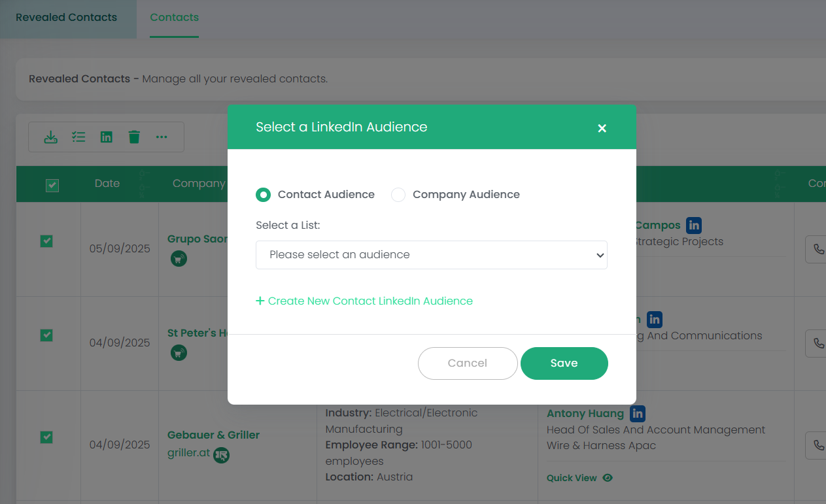Uncheck the 05/09/2025 row checkbox
The image size is (826, 504).
click(46, 241)
